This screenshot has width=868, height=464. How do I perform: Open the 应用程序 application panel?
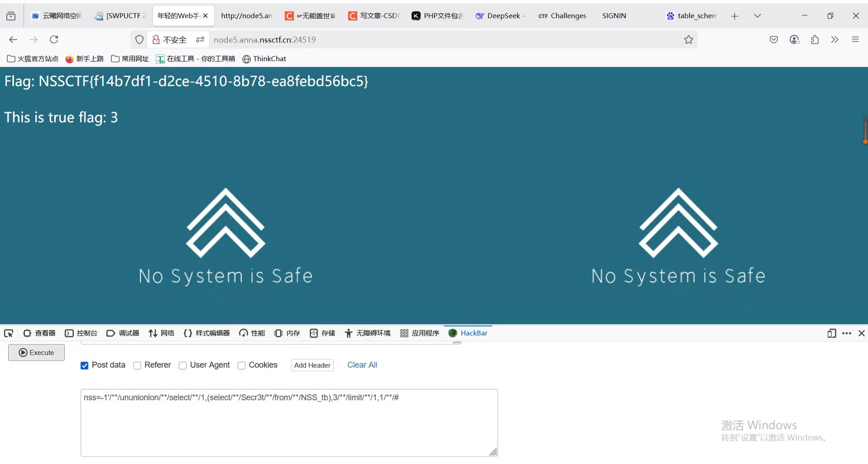(420, 333)
